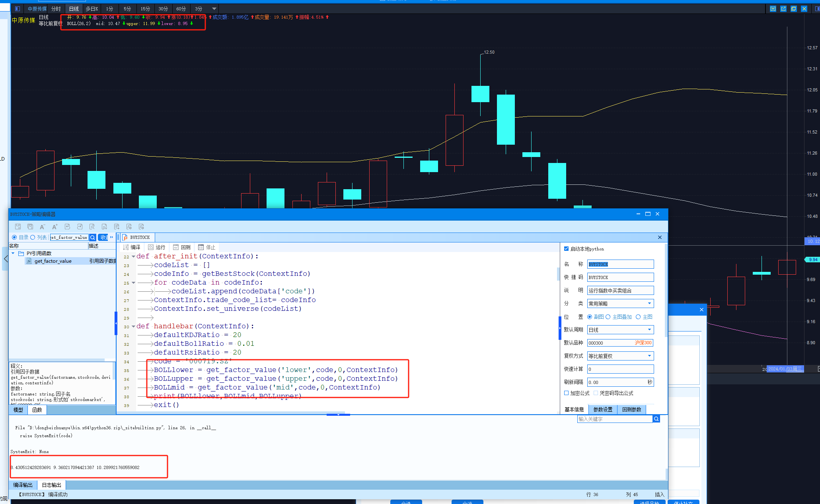
Task: Click the Find icon in the editor toolbar
Action: (92, 227)
